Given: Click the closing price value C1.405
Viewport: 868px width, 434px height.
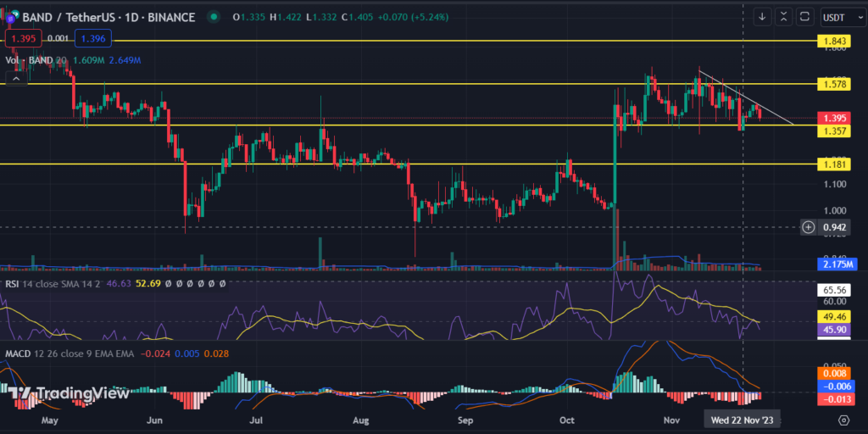Looking at the screenshot, I should tap(357, 17).
